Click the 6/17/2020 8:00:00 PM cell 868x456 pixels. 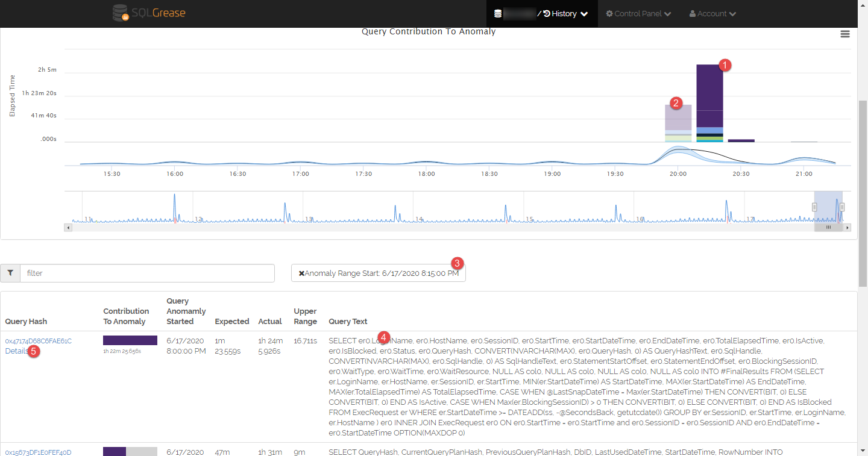pos(186,346)
